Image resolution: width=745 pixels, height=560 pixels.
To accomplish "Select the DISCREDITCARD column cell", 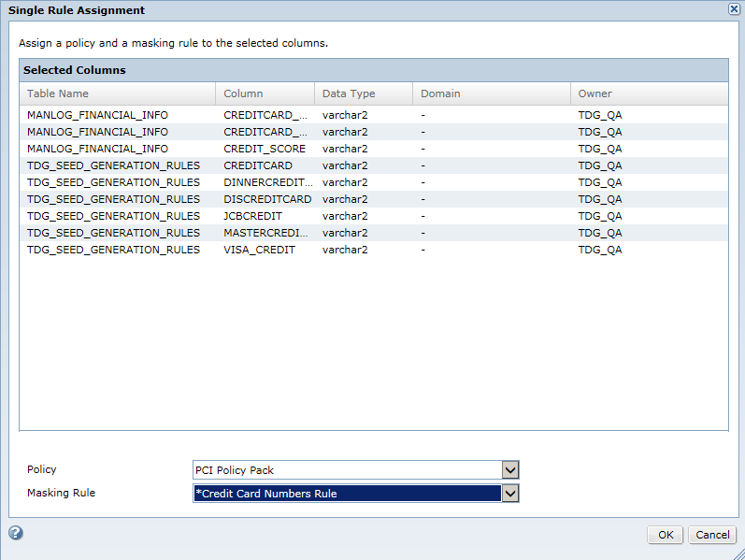I will [267, 199].
